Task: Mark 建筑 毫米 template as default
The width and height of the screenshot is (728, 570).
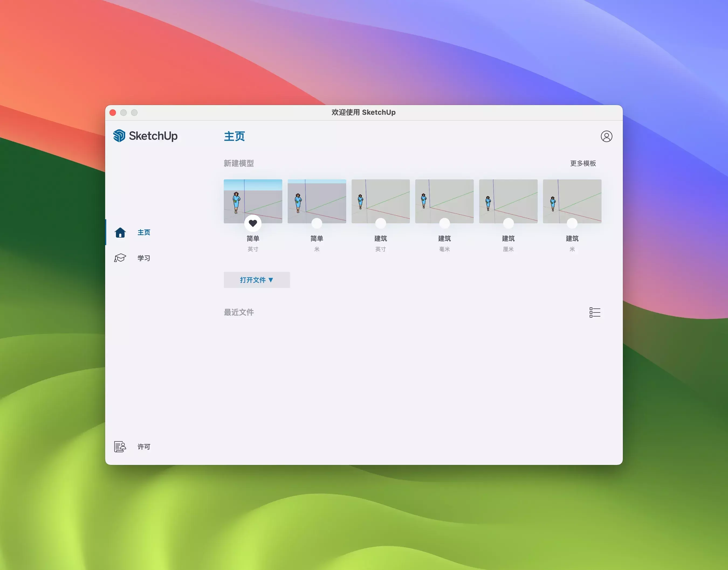Action: point(444,223)
